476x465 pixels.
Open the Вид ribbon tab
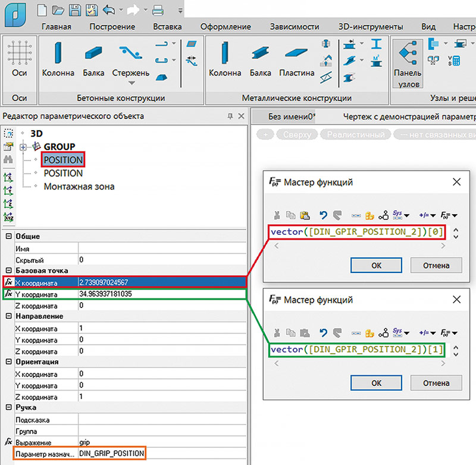pos(428,27)
